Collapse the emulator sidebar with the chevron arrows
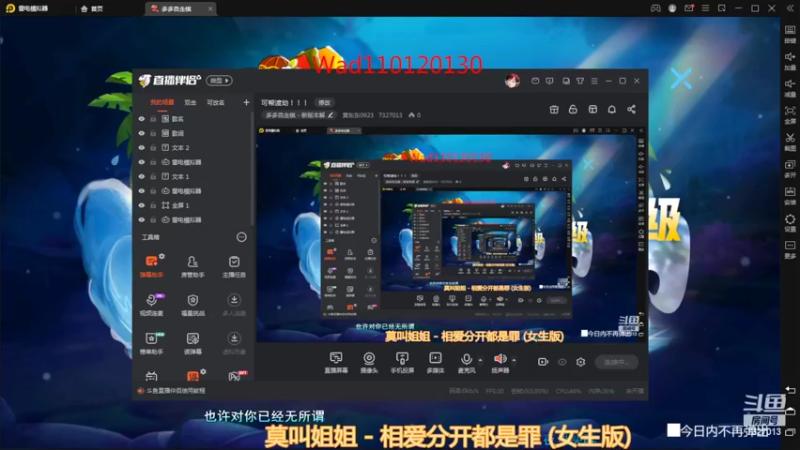The image size is (800, 450). pyautogui.click(x=790, y=8)
